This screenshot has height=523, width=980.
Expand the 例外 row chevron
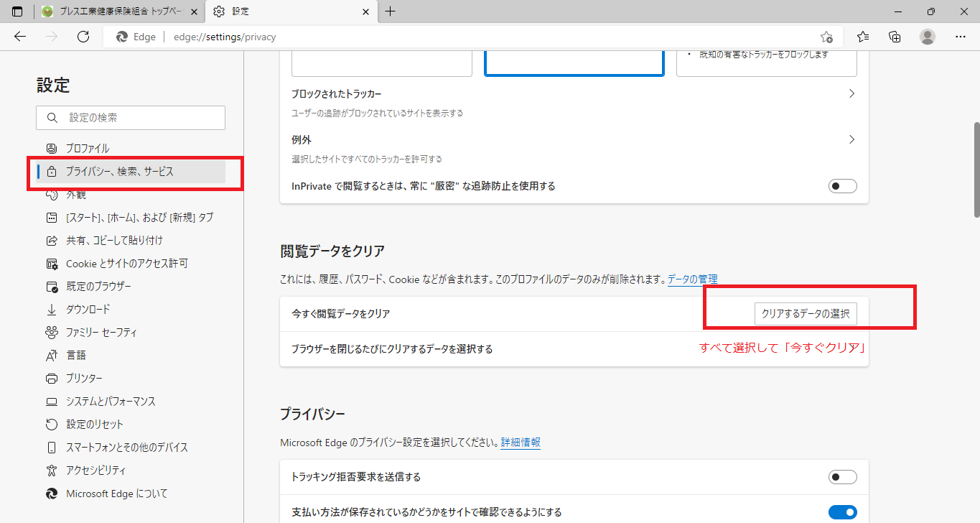click(851, 139)
